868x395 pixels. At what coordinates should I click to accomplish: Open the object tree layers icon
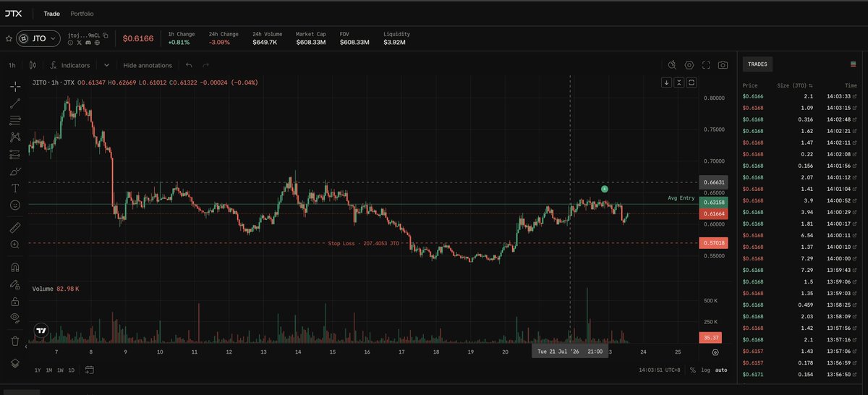click(x=15, y=362)
